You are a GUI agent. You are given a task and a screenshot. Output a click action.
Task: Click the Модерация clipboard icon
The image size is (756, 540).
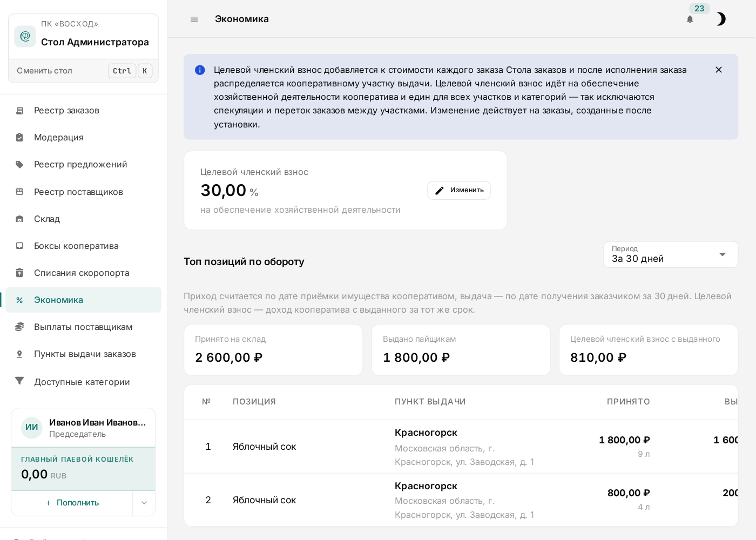coord(19,137)
